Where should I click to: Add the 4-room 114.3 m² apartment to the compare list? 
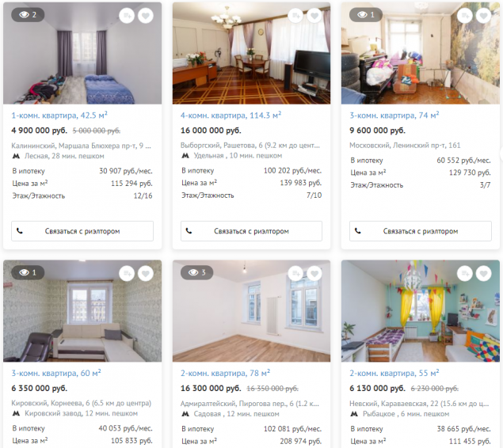[x=295, y=16]
